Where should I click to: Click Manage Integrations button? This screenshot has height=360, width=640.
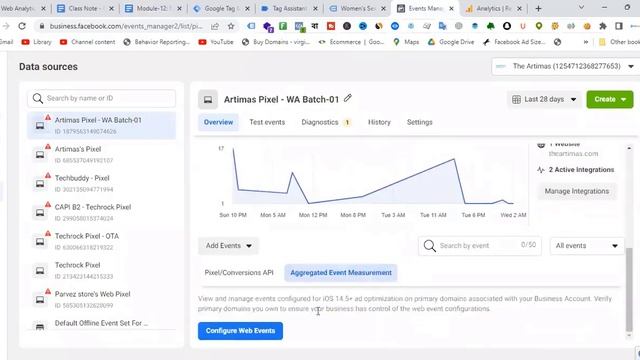576,191
